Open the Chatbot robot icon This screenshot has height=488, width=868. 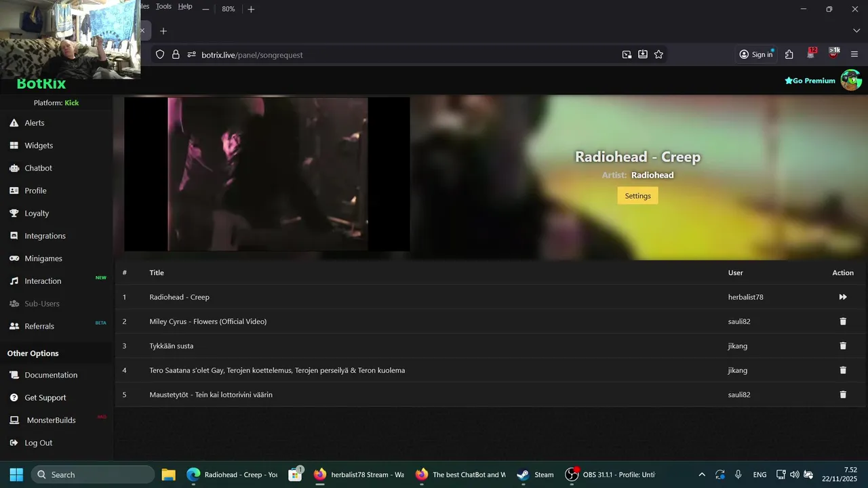(x=14, y=168)
